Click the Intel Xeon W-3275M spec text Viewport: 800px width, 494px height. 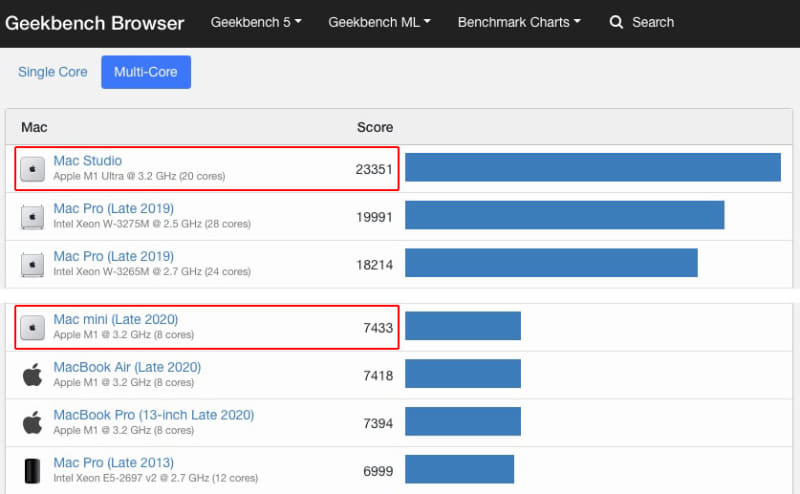152,224
